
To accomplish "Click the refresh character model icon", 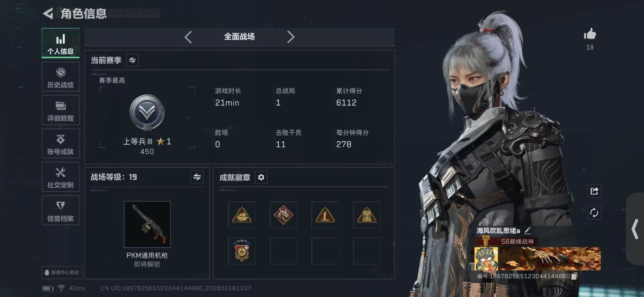I will point(594,212).
